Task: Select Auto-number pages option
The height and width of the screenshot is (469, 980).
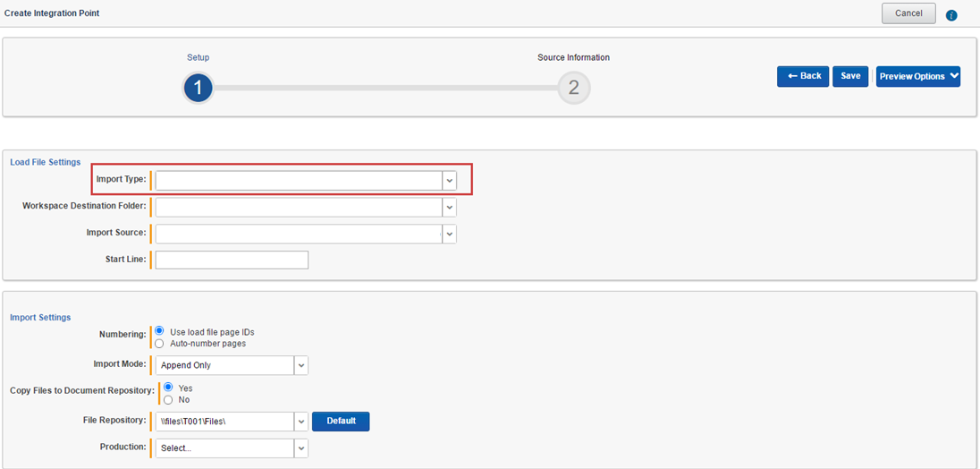Action: 159,344
